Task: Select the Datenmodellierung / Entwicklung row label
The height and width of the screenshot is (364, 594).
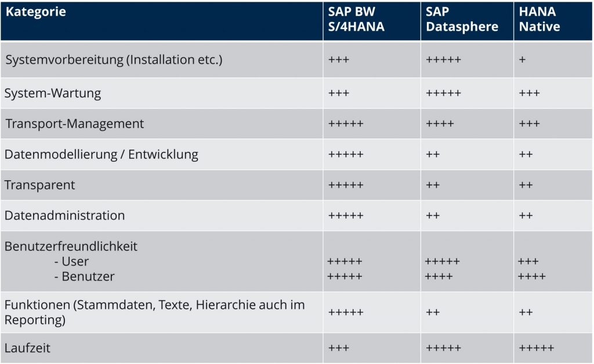Action: click(102, 154)
